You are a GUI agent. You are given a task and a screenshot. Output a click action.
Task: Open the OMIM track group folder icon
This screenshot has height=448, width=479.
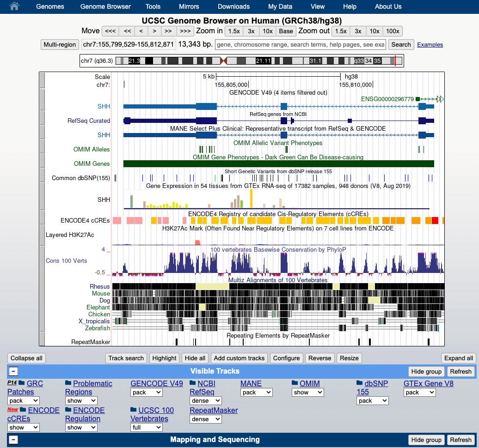tap(295, 382)
